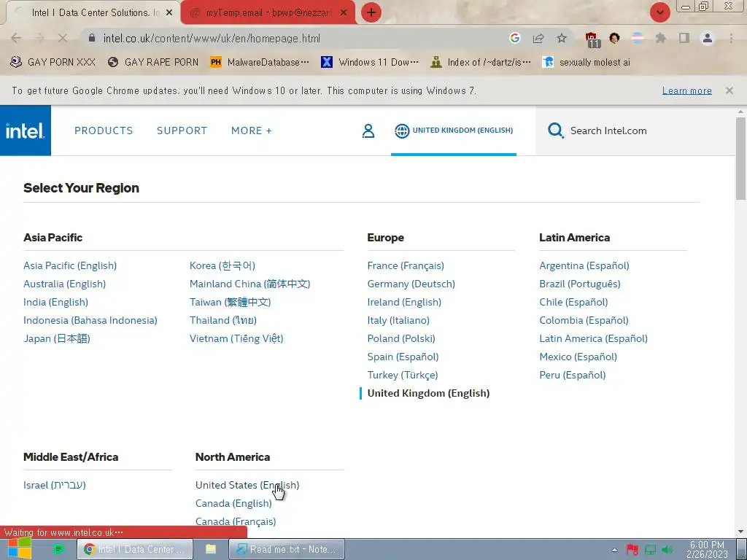Select Australia (English) region
Image resolution: width=747 pixels, height=560 pixels.
pyautogui.click(x=64, y=284)
